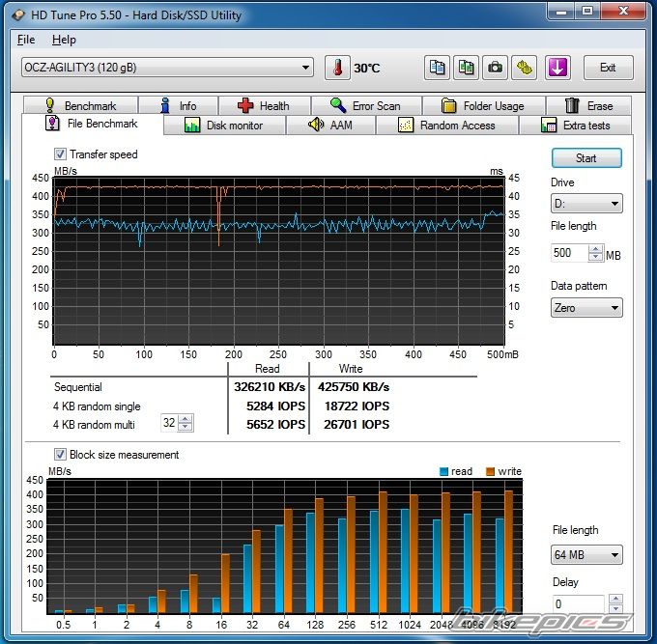Image resolution: width=657 pixels, height=644 pixels.
Task: Open the Drive letter D: dropdown
Action: pos(614,204)
